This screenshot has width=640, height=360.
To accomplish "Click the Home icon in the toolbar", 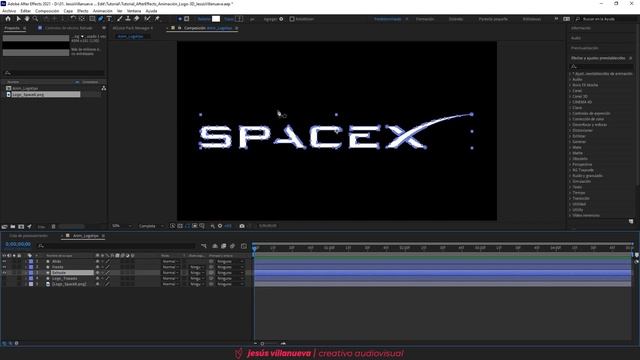I will (8, 19).
